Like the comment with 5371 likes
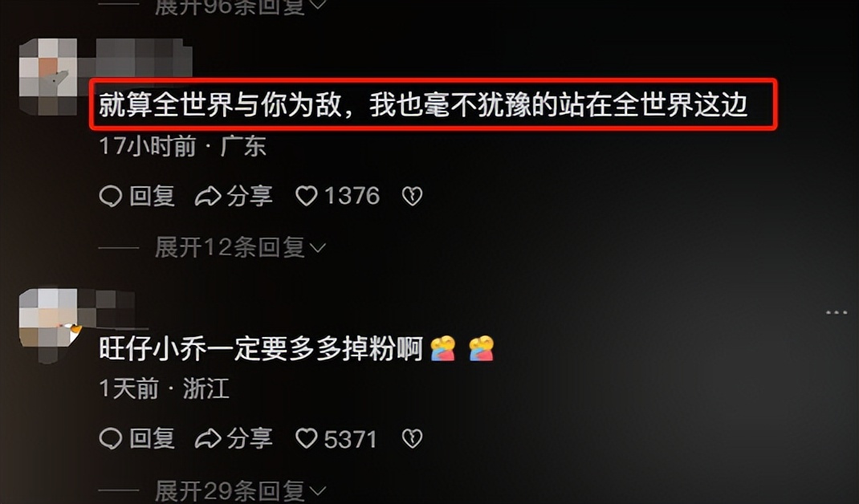 tap(306, 438)
